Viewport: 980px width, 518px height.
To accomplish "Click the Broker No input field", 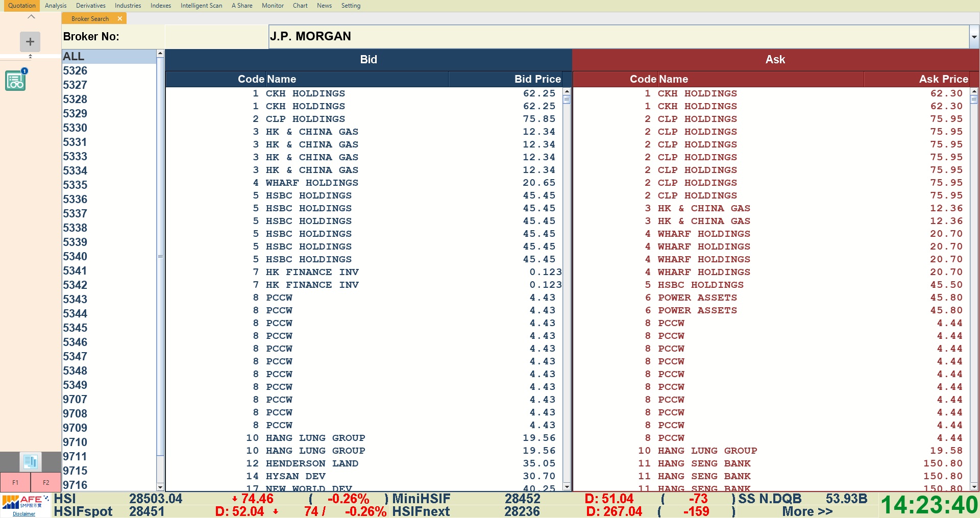I will tap(216, 37).
